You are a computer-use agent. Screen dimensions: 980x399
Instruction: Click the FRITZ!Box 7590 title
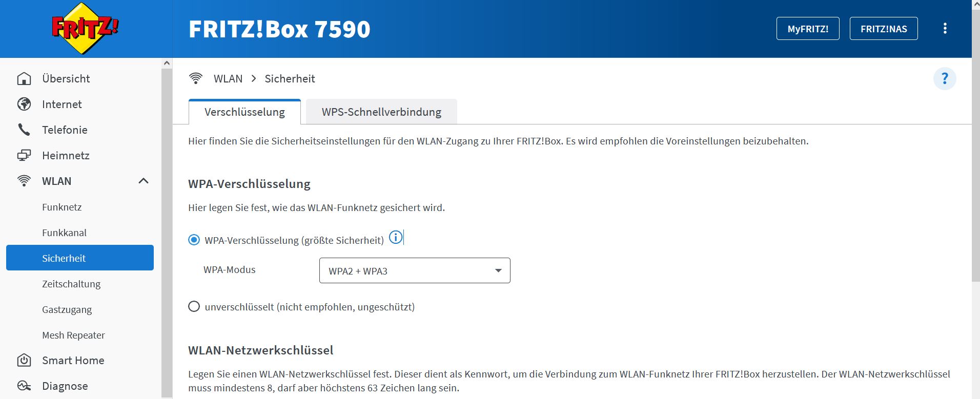pos(279,29)
